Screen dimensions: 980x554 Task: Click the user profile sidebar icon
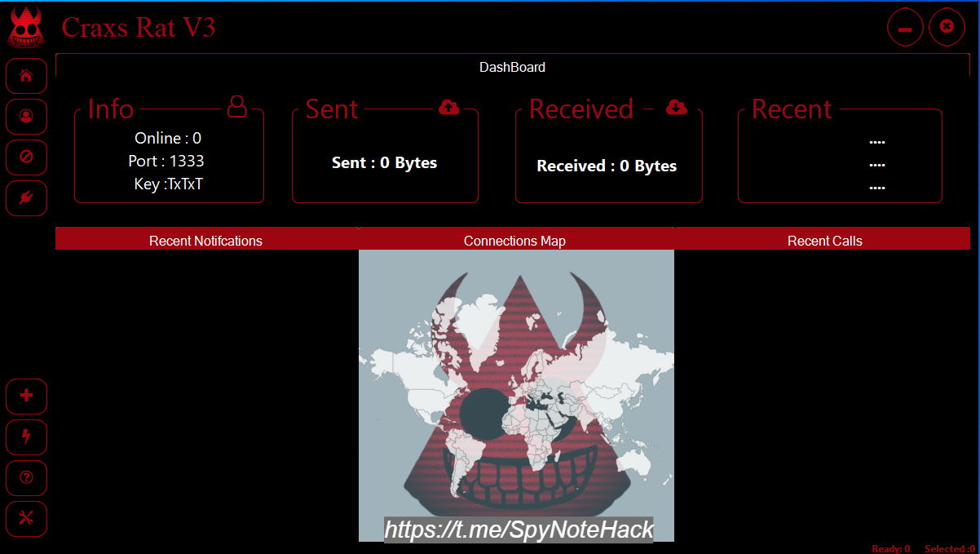[x=26, y=117]
